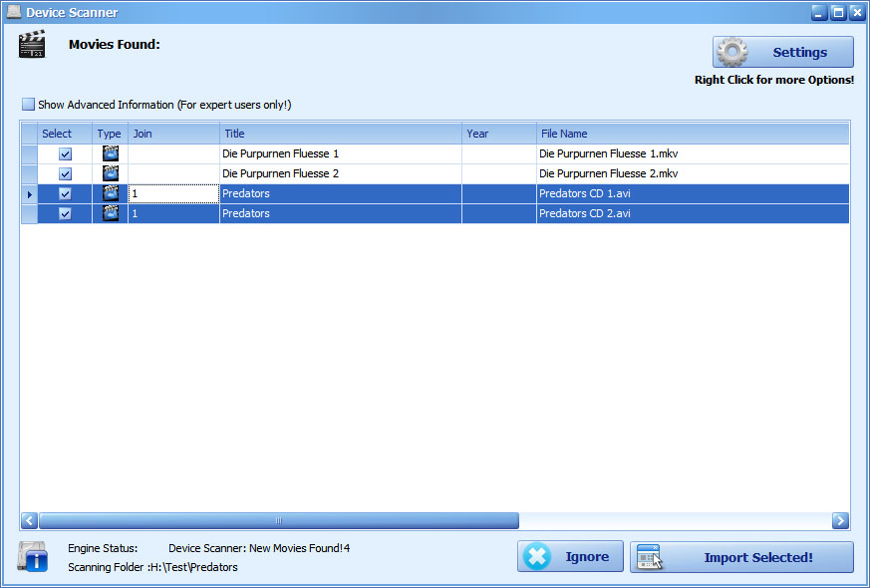
Task: Click the Device Scanner title bar icon
Action: [13, 12]
